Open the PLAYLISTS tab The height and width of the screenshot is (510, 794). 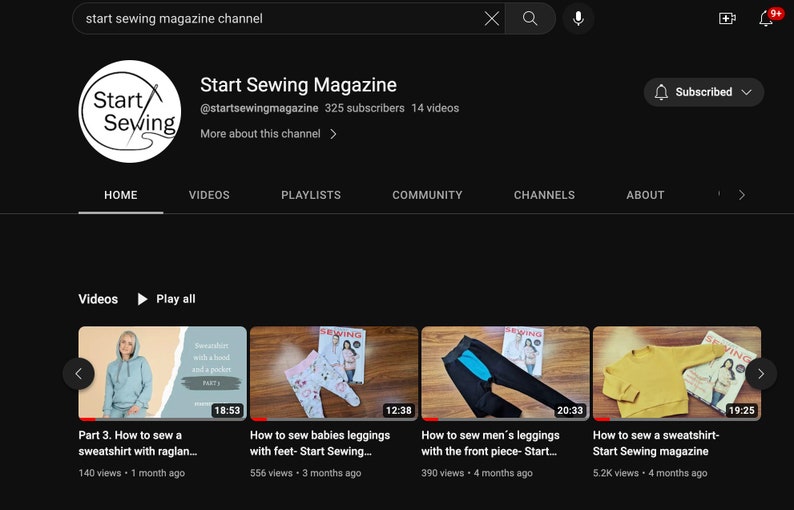click(311, 195)
